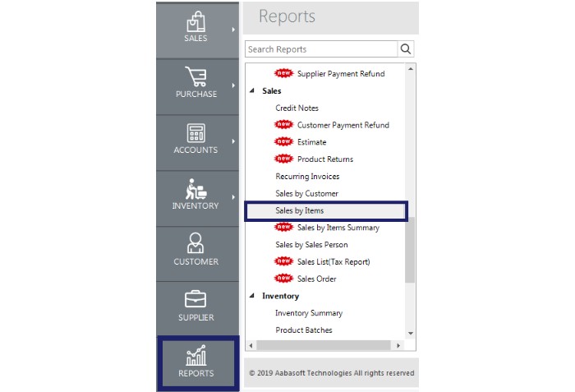Click the vertical scrollbar thumb
575x392 pixels.
tap(410, 250)
